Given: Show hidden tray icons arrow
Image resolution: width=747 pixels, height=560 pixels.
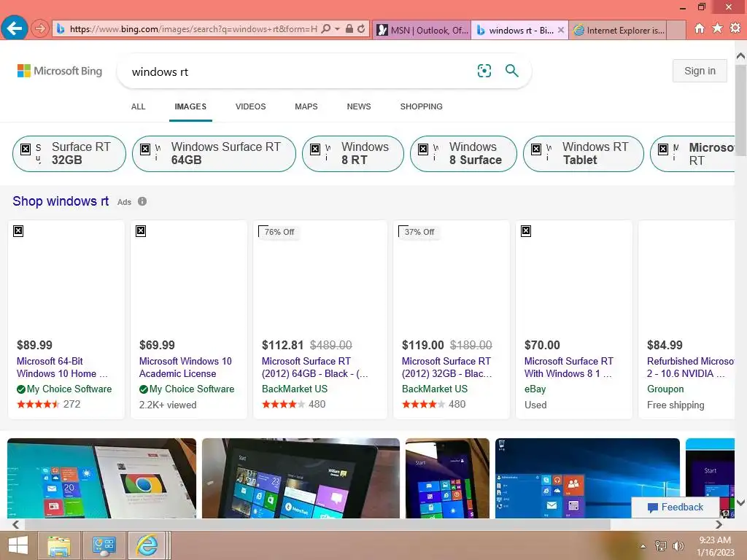Looking at the screenshot, I should (643, 546).
